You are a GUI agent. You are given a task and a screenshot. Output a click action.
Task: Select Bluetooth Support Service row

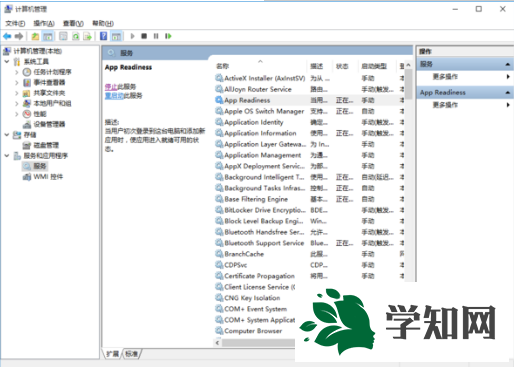(309, 243)
